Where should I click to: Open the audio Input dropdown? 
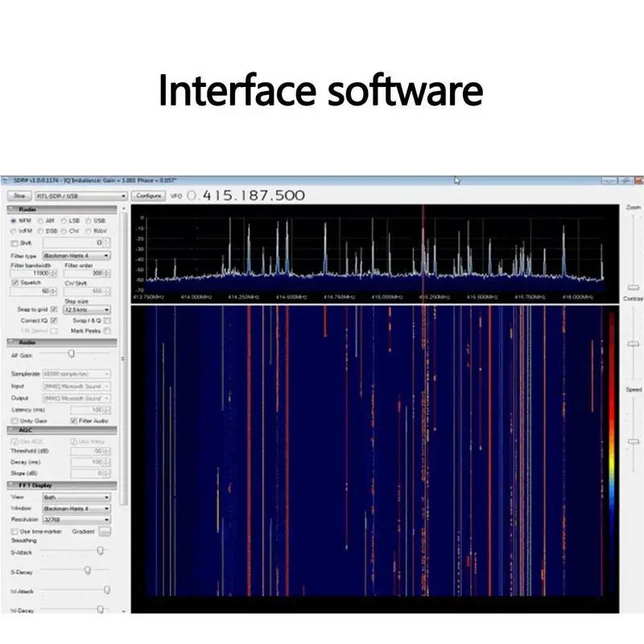pos(76,386)
